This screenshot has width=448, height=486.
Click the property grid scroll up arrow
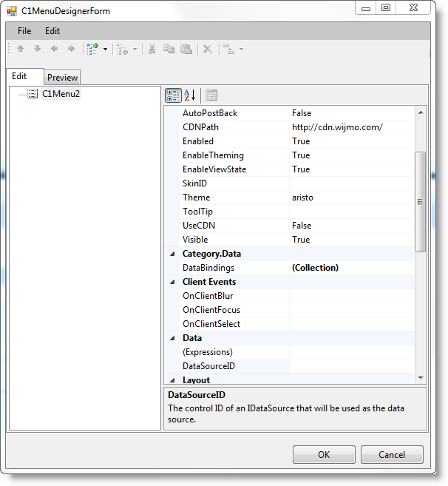pyautogui.click(x=421, y=112)
